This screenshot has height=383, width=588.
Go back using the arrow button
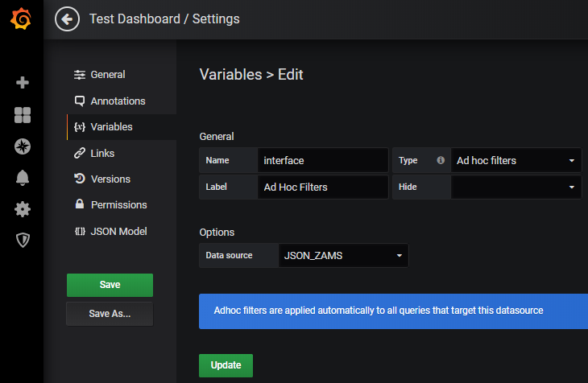click(x=67, y=19)
